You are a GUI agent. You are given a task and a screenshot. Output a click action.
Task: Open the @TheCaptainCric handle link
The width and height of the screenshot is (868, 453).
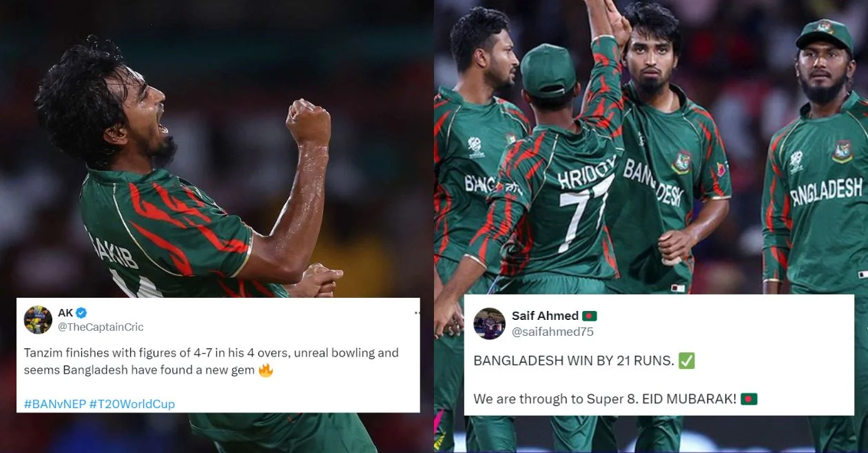pyautogui.click(x=101, y=327)
